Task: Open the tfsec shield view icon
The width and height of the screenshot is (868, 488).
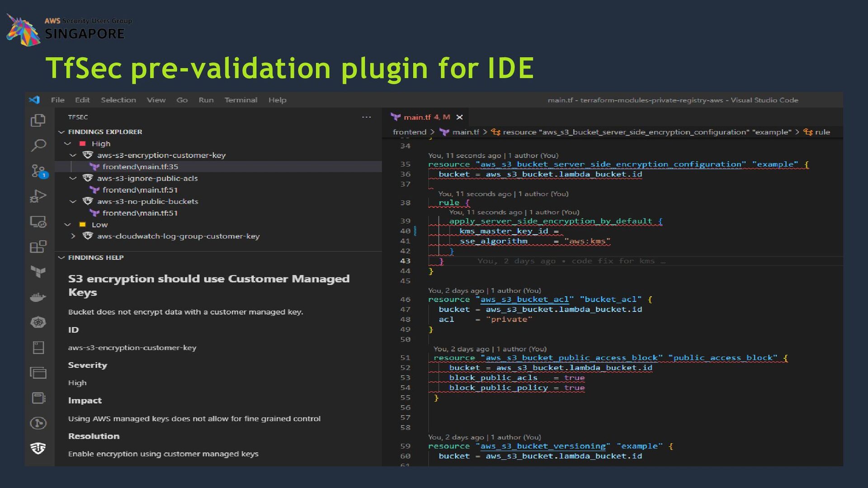Action: point(38,448)
